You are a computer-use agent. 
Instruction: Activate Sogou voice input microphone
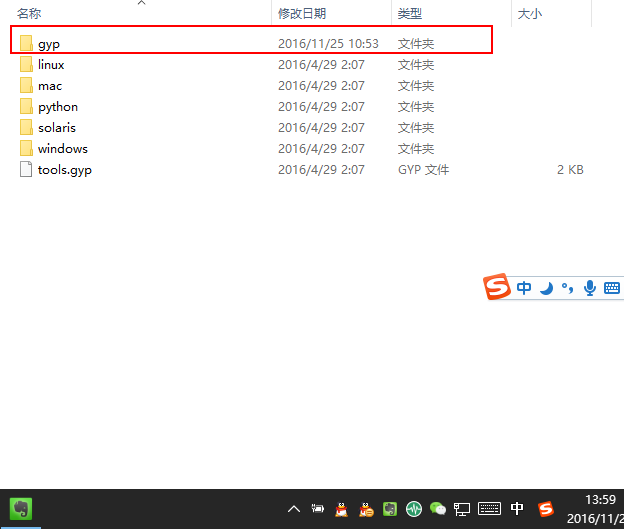coord(590,288)
